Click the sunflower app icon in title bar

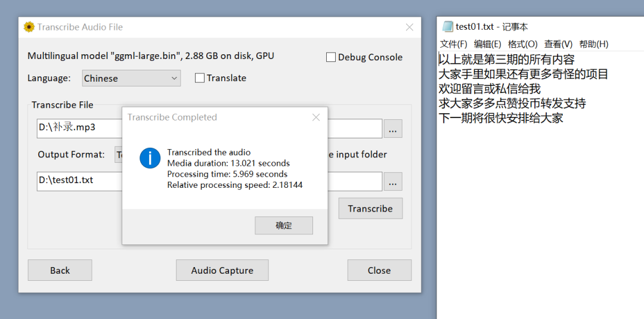(x=29, y=27)
